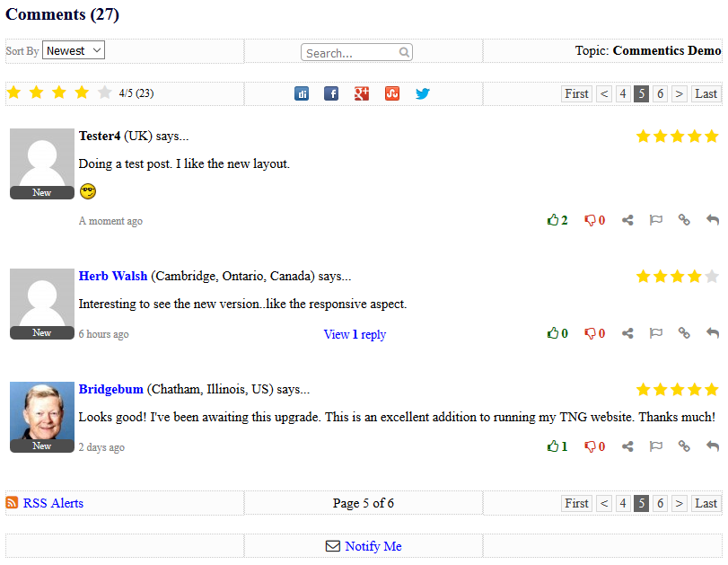Reply to Herb Walsh using the reply arrow
The image size is (728, 565).
tap(712, 332)
